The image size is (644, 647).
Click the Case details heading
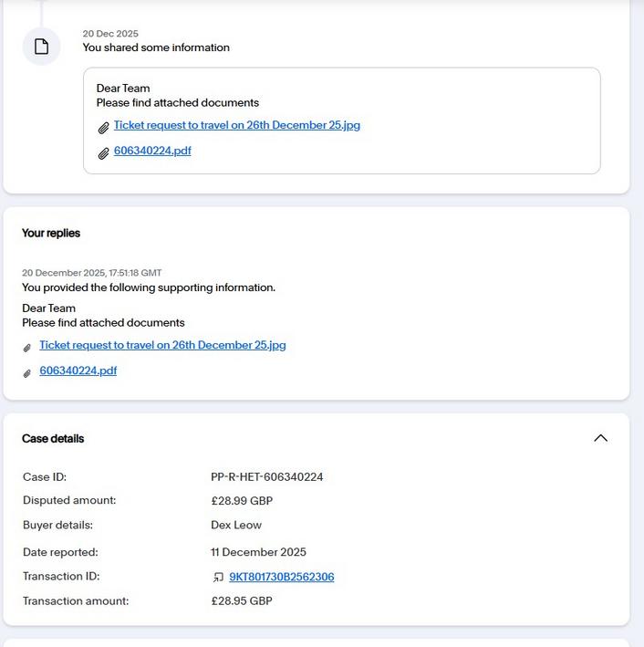point(53,439)
